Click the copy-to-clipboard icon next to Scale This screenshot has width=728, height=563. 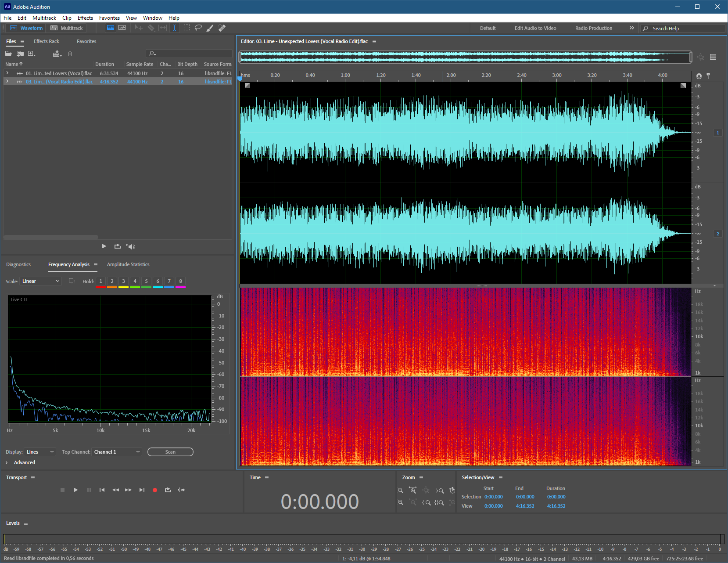(x=72, y=281)
